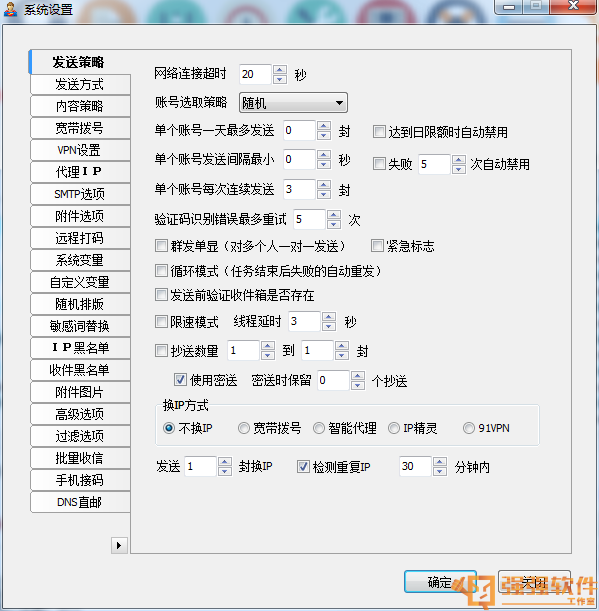Open the SMTP选项 tab

click(x=80, y=194)
